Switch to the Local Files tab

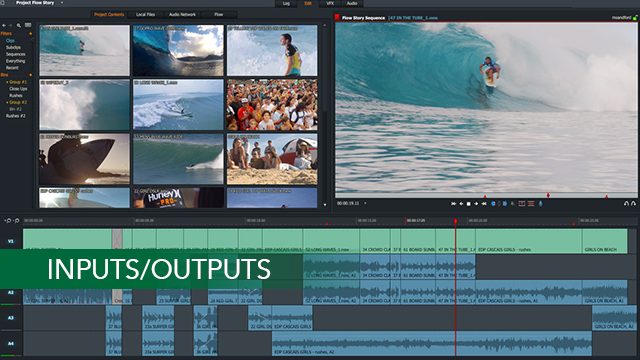pos(145,14)
